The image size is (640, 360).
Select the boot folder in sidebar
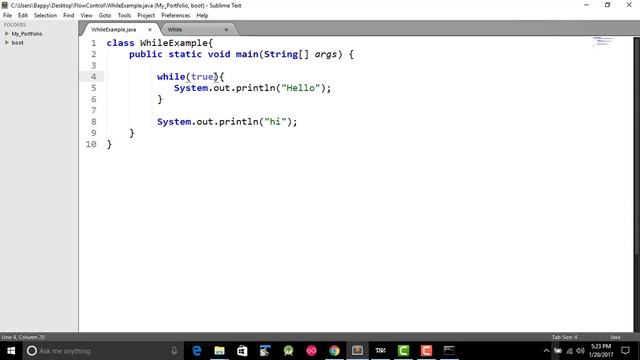tap(18, 42)
